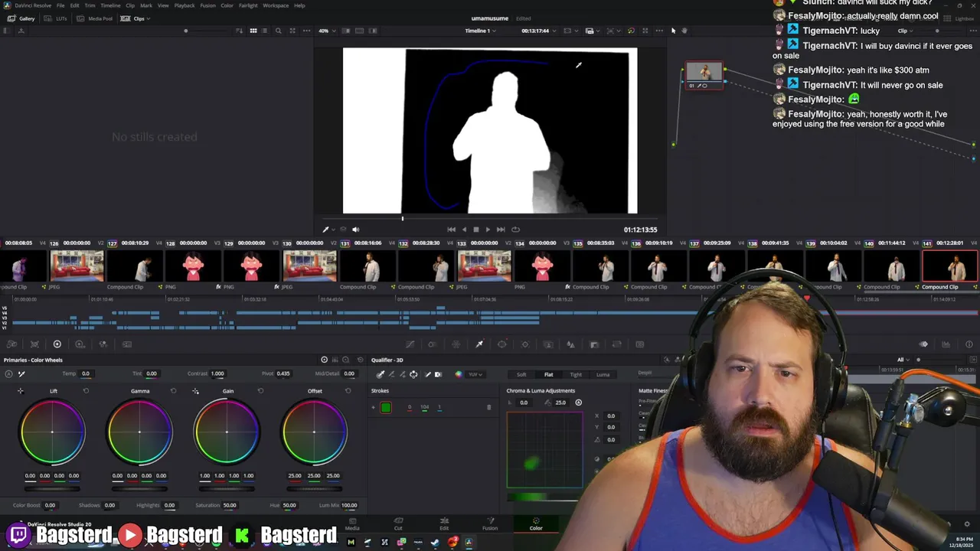This screenshot has height=551, width=980.
Task: Open Color Wheels primaries palette icon
Action: (x=57, y=344)
